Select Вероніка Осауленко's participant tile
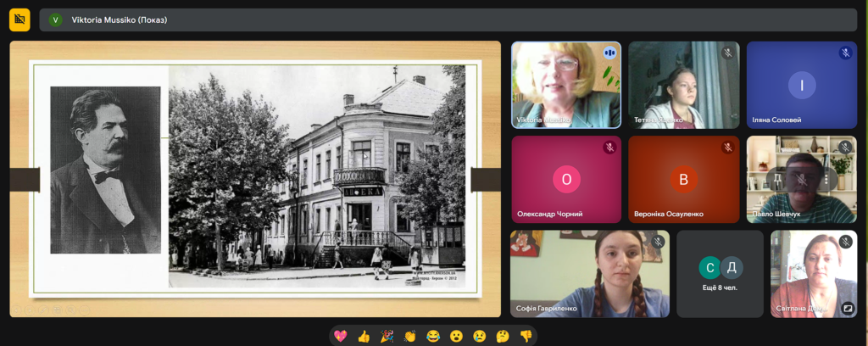 click(683, 179)
